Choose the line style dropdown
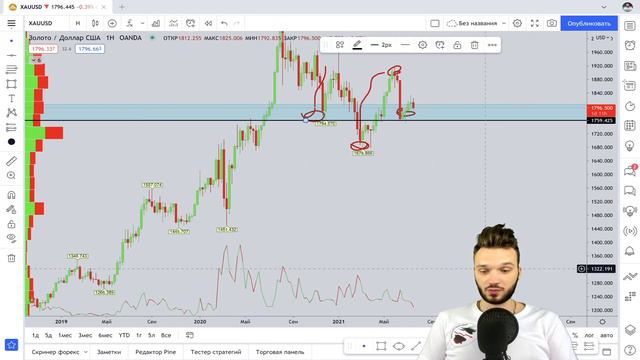Image resolution: width=640 pixels, height=360 pixels. click(405, 45)
